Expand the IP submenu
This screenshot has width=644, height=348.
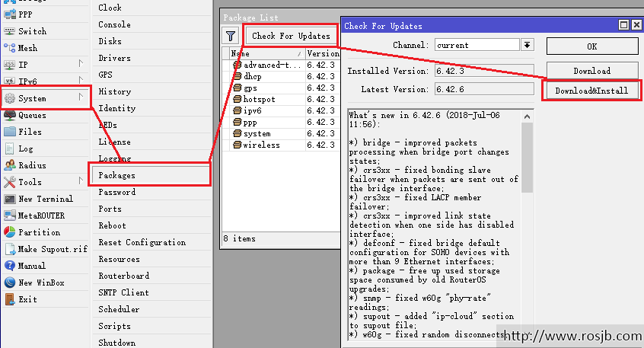pos(81,65)
